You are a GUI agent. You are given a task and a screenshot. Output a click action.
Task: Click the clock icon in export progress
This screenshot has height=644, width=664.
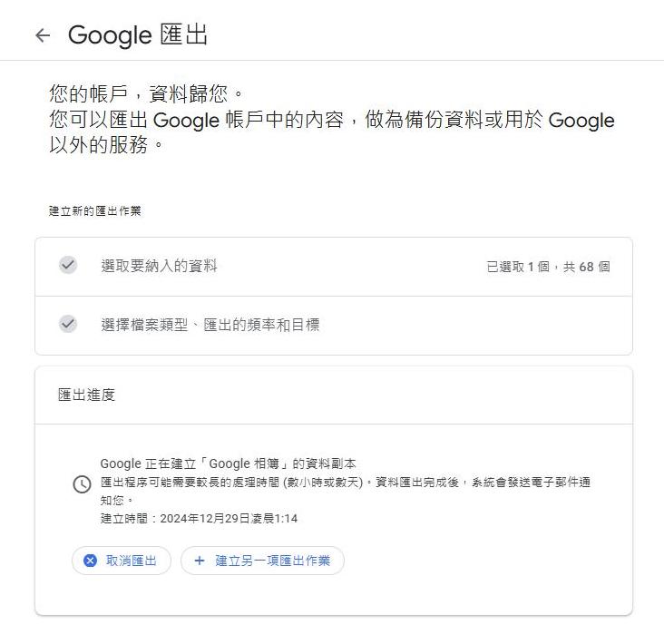pos(83,484)
